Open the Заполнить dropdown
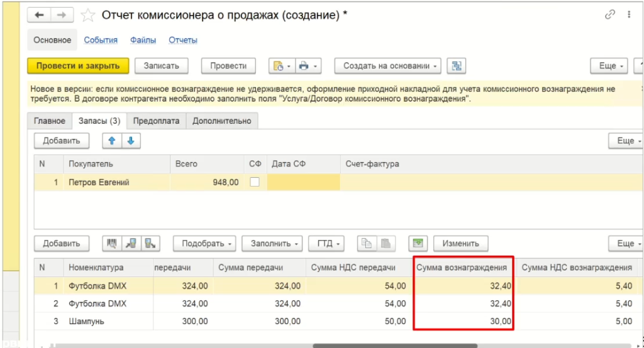The image size is (644, 348). [275, 243]
